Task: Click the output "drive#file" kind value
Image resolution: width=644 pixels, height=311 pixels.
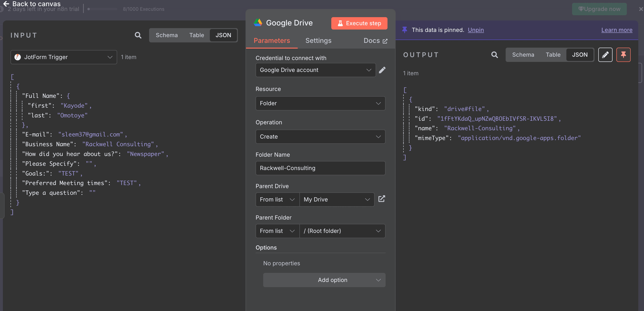Action: (x=464, y=109)
